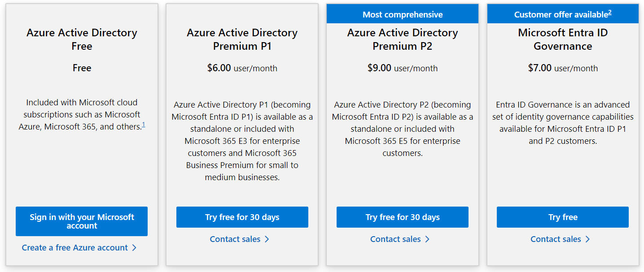Open footnote 2 beside Customer offer available
Image resolution: width=644 pixels, height=272 pixels.
(x=610, y=13)
